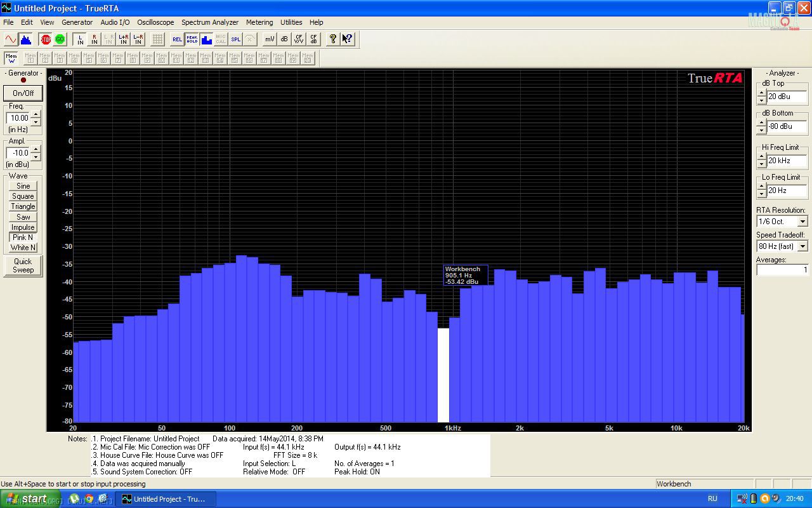Viewport: 812px width, 508px height.
Task: Open the Speed Tradeoff dropdown
Action: pyautogui.click(x=802, y=246)
